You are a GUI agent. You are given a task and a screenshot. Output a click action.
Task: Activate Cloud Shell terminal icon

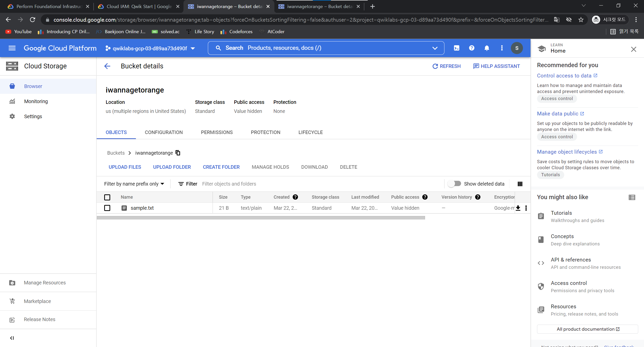pos(457,48)
